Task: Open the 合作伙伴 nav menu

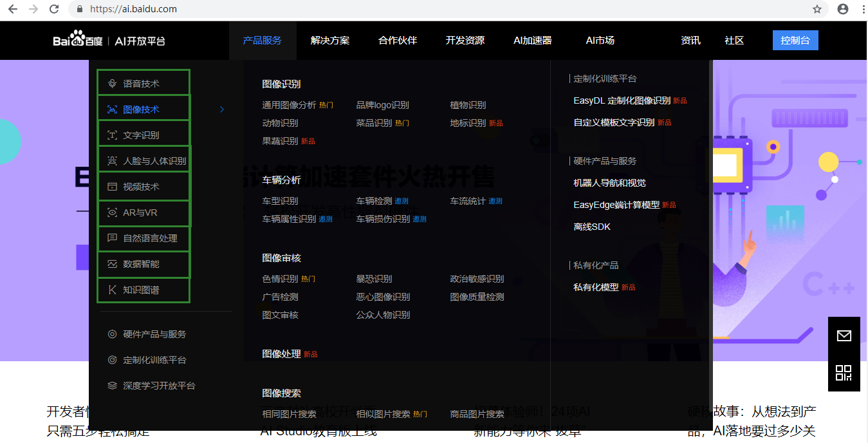Action: pyautogui.click(x=398, y=41)
